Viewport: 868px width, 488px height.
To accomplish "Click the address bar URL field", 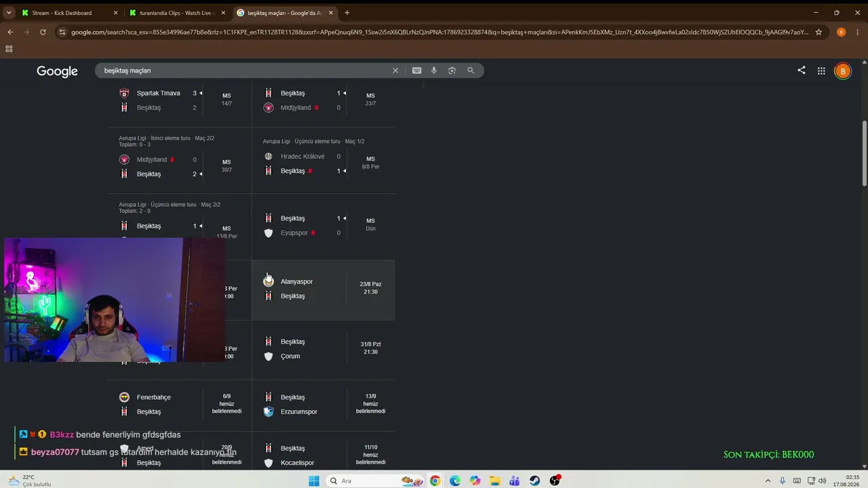I will (439, 32).
